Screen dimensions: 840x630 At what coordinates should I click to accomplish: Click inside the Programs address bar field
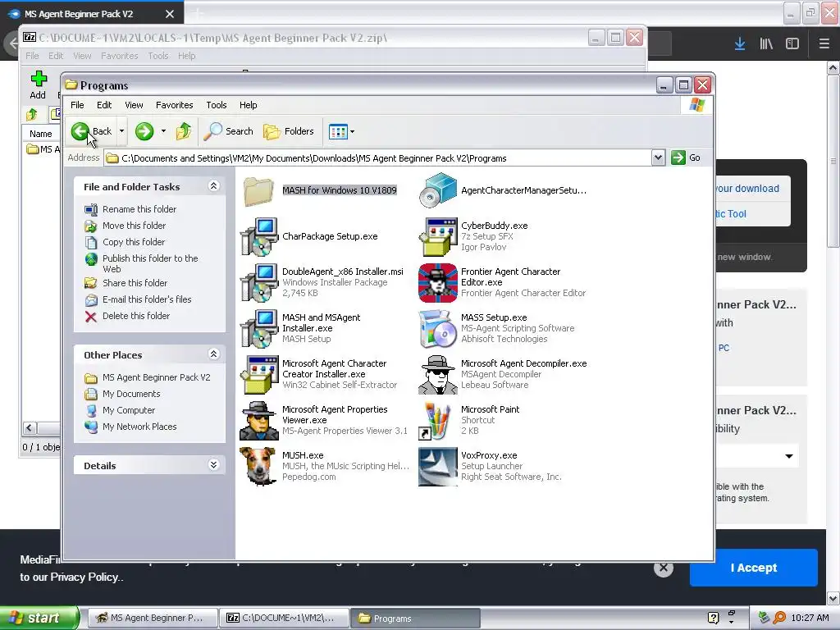point(377,158)
